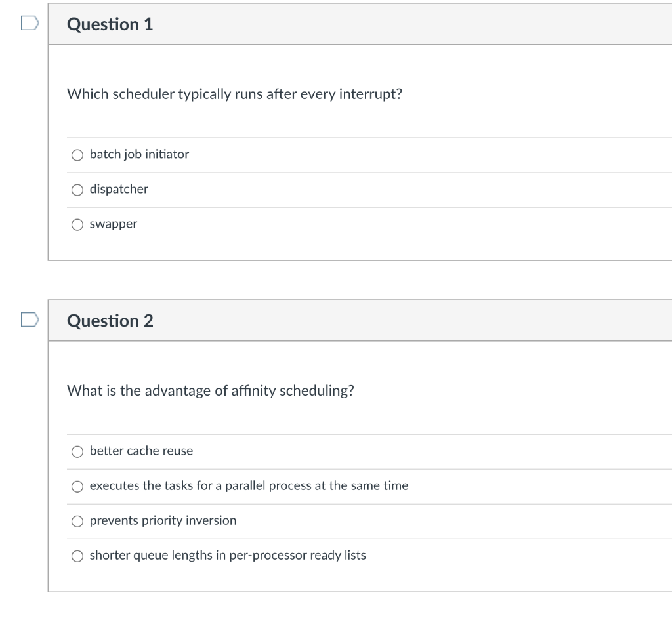Select the radio button beside 'batch job initiator'
672x618 pixels.
(78, 155)
